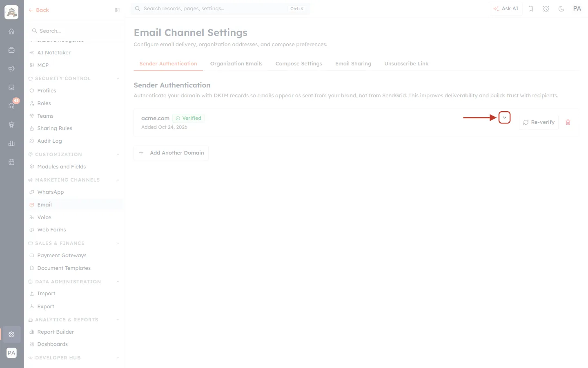Open the Home icon in left rail

pos(11,31)
